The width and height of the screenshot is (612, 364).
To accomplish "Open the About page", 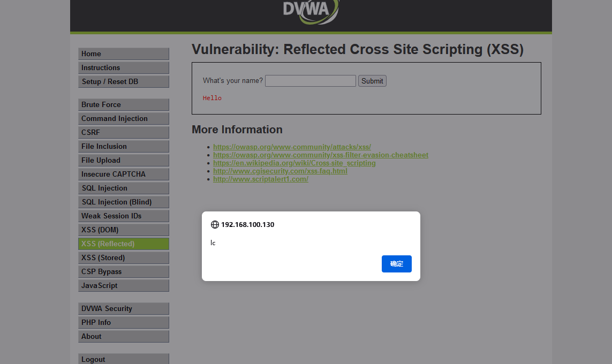I will point(124,336).
